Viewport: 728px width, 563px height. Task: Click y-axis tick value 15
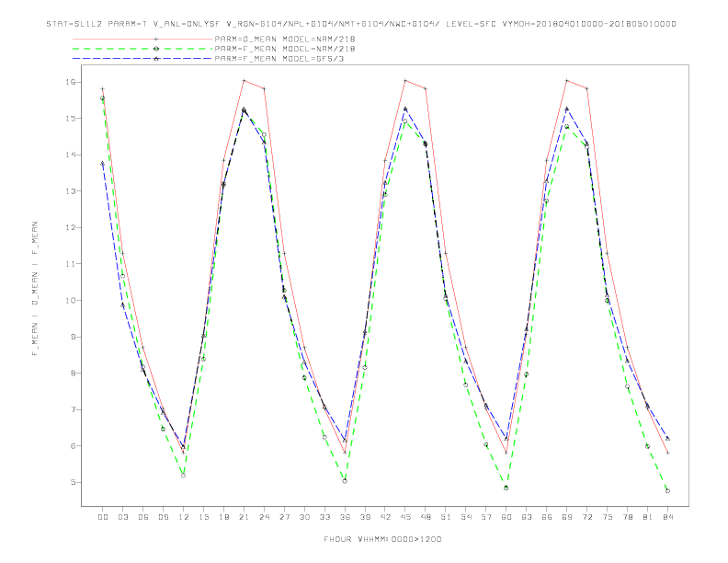click(71, 119)
